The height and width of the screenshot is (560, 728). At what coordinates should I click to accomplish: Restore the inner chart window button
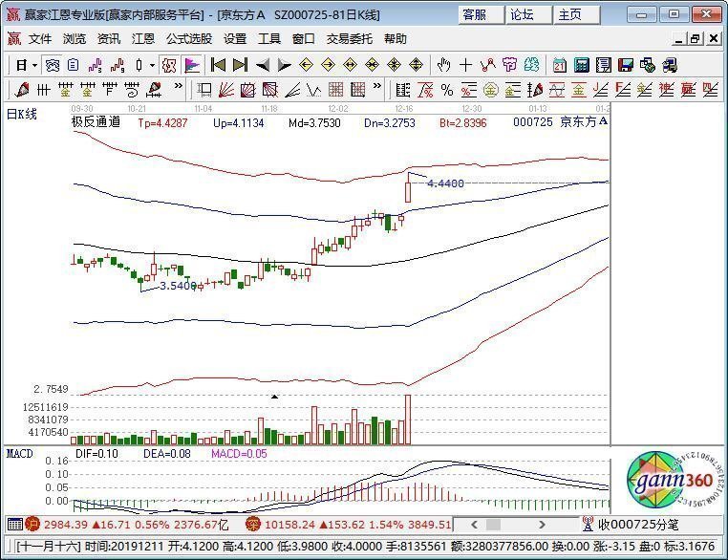pos(695,39)
